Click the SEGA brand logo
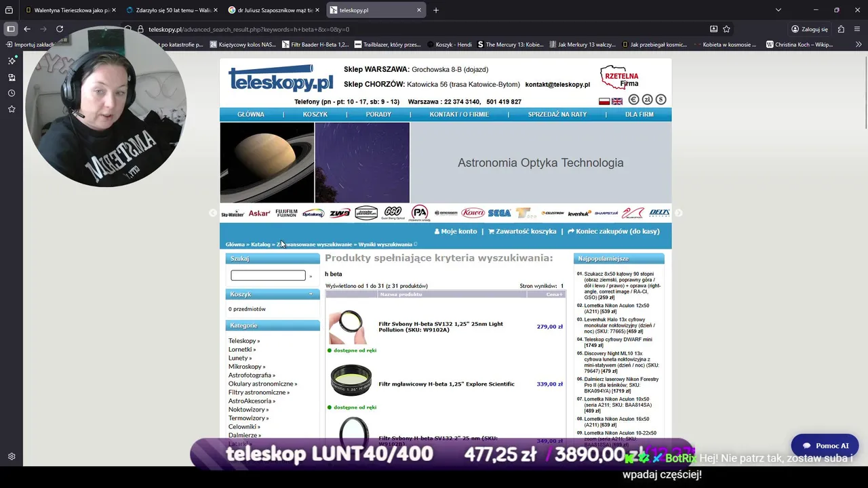The height and width of the screenshot is (488, 868). coord(500,213)
